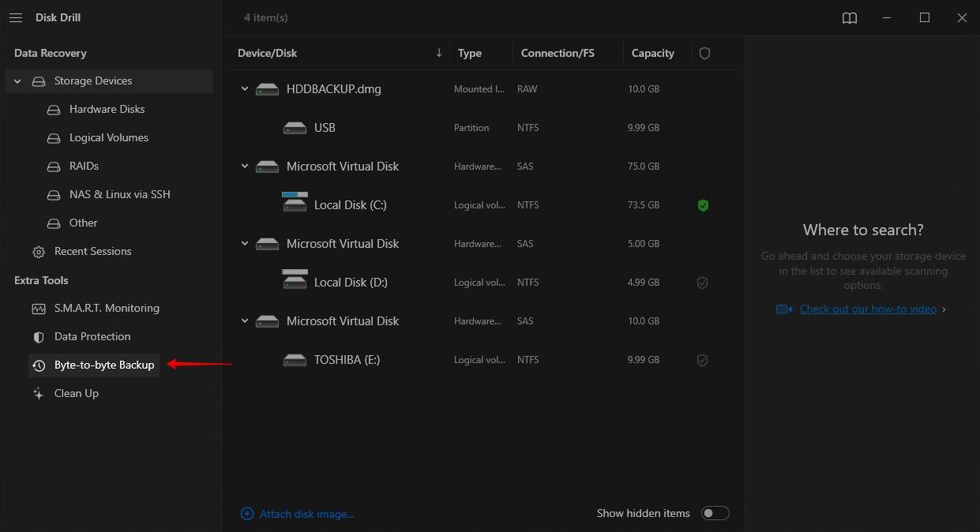Select Logical Volumes in sidebar
This screenshot has height=532, width=980.
[x=109, y=138]
